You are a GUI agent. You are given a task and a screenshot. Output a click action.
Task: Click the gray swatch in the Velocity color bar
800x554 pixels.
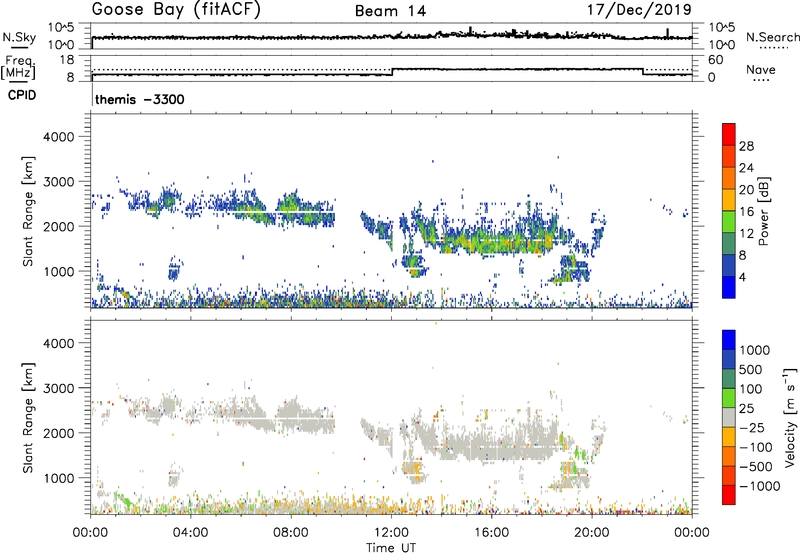point(729,418)
